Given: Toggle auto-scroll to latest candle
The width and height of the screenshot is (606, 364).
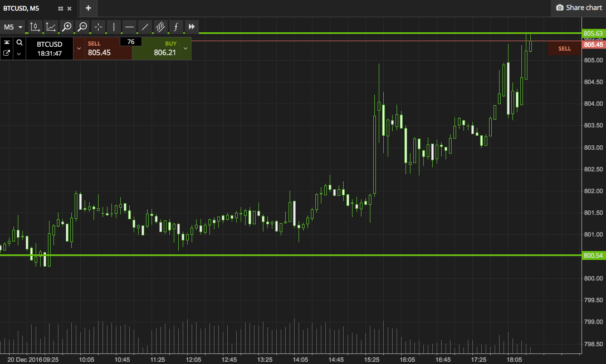Looking at the screenshot, I should point(192,27).
